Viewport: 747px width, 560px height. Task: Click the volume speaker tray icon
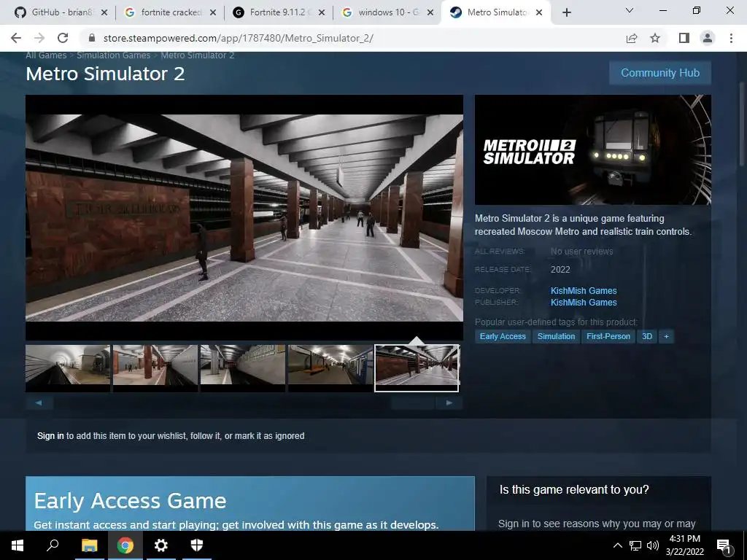[653, 545]
